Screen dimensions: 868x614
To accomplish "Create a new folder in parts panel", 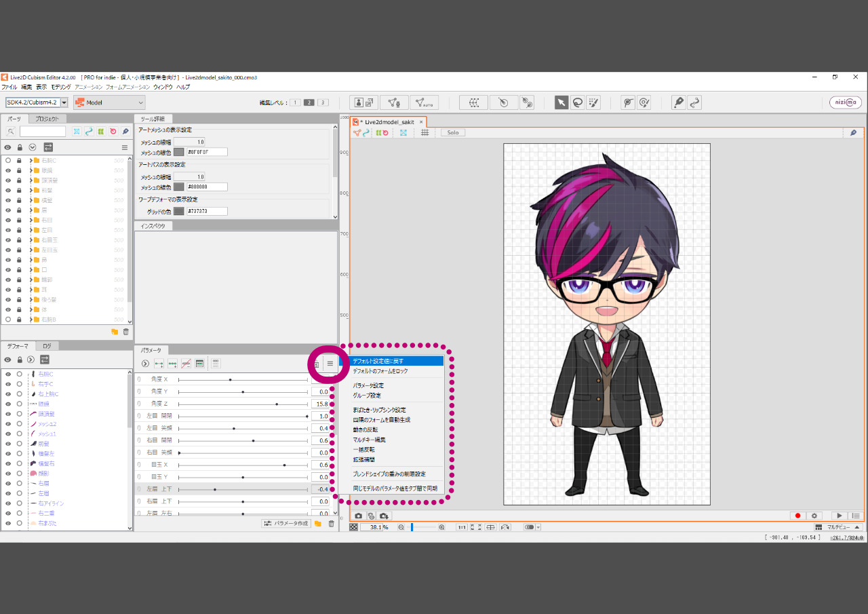I will tap(115, 332).
